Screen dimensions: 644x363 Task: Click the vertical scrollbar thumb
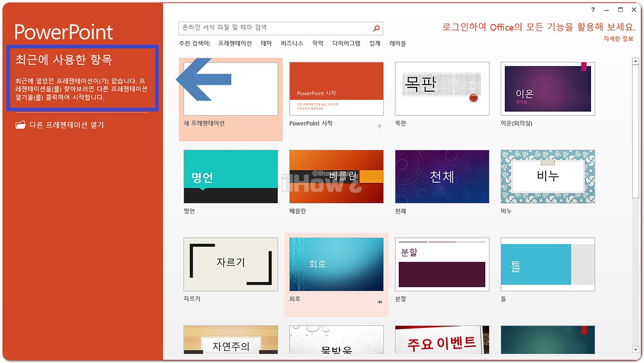point(636,132)
